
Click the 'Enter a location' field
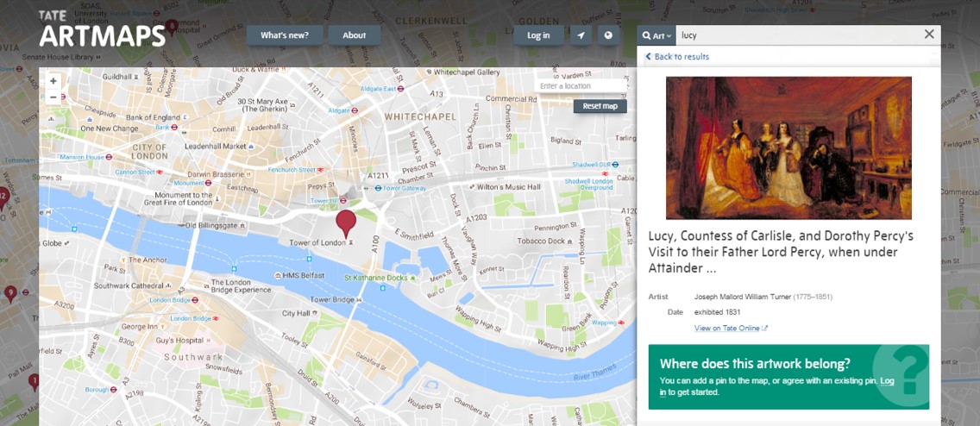581,85
